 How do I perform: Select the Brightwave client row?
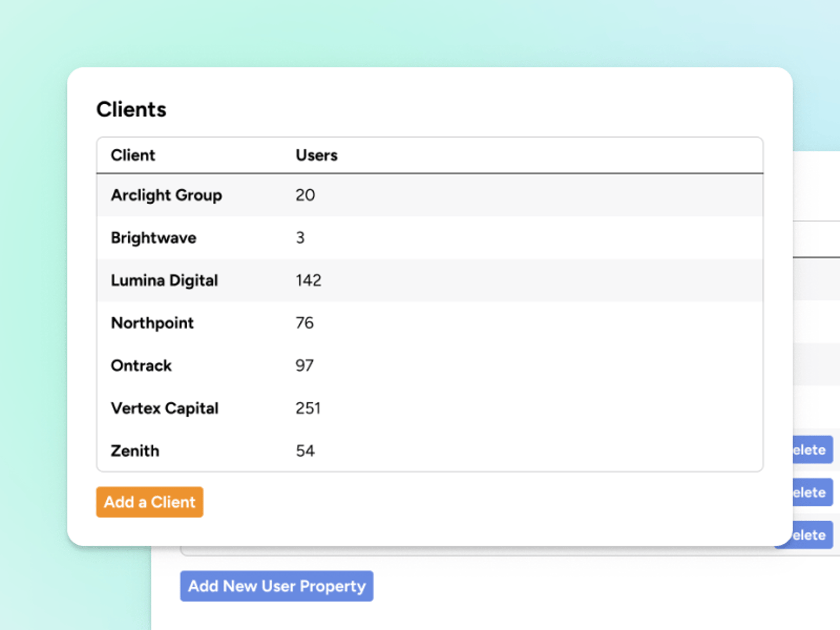point(153,237)
